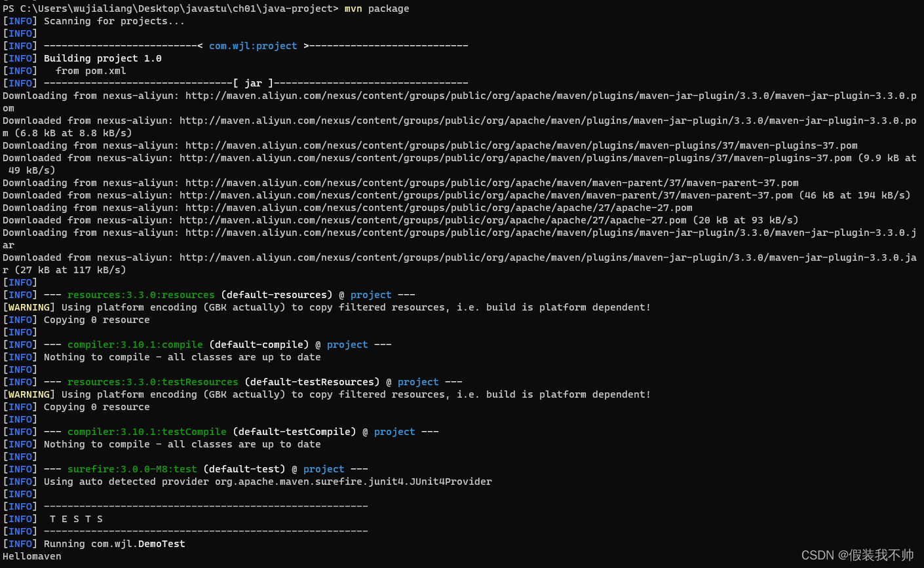Click the '[ jar ]' packaging label
Image resolution: width=924 pixels, height=568 pixels.
click(253, 83)
